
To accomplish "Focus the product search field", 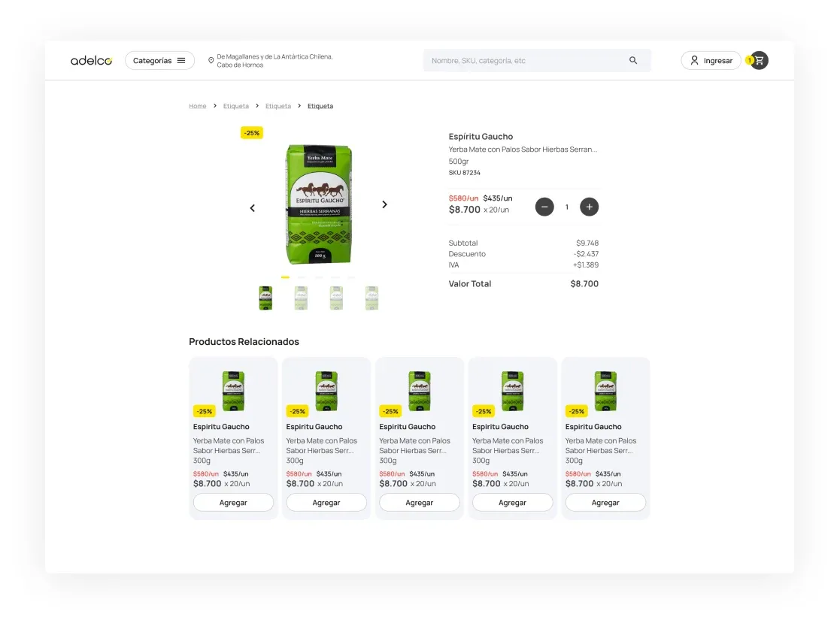I will coord(537,60).
